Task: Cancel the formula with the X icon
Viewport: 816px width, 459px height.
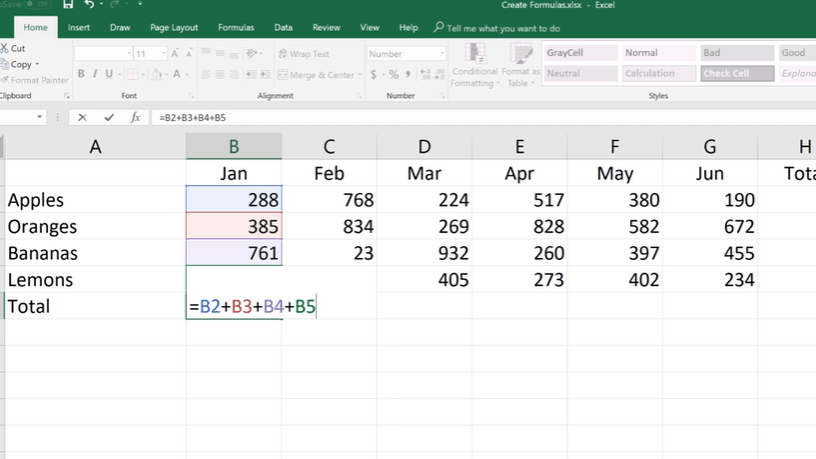Action: [82, 117]
